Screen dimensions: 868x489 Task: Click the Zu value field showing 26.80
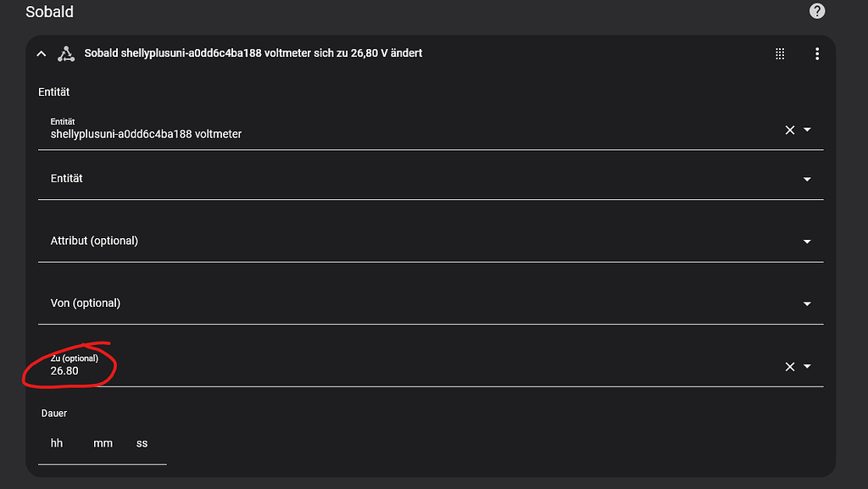[339, 370]
